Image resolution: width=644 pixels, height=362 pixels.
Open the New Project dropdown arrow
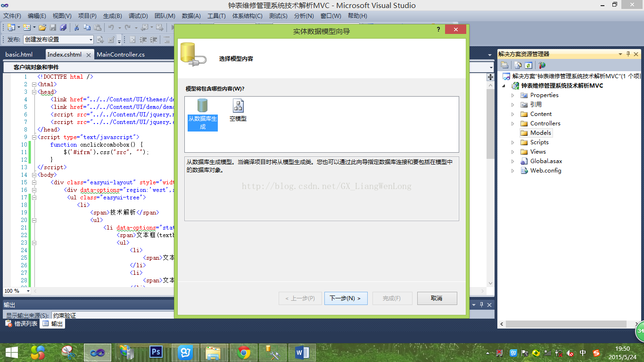(18, 28)
